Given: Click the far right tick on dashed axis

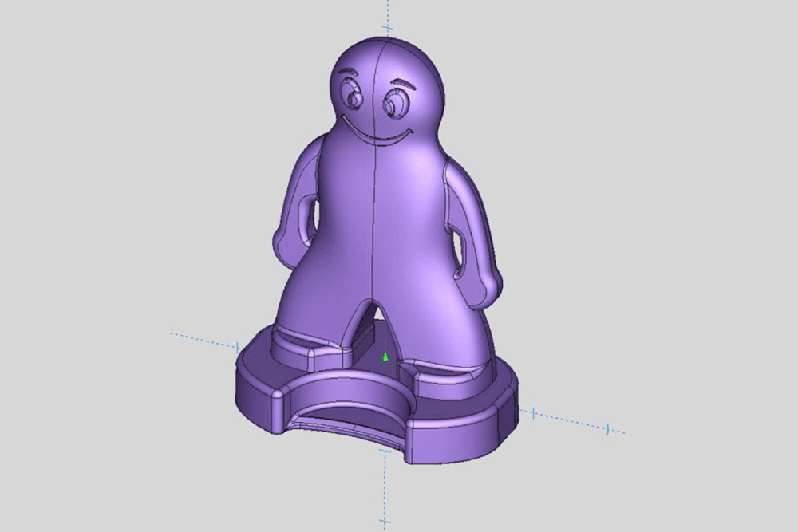Looking at the screenshot, I should coord(608,429).
